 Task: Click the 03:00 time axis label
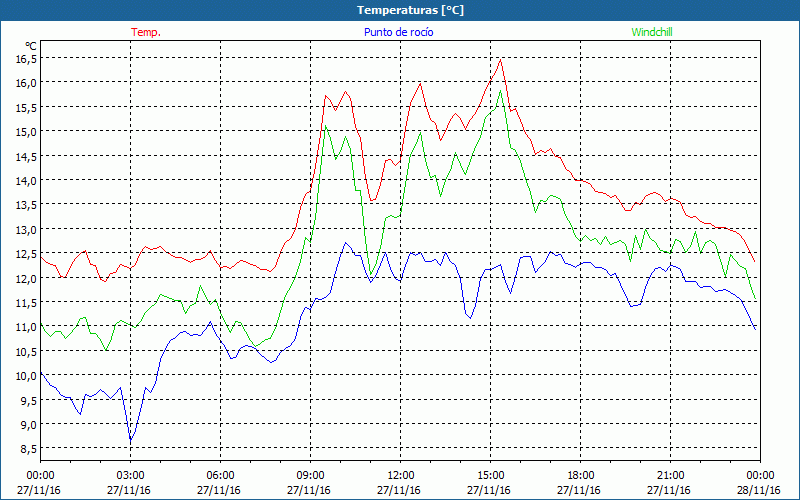coord(130,476)
